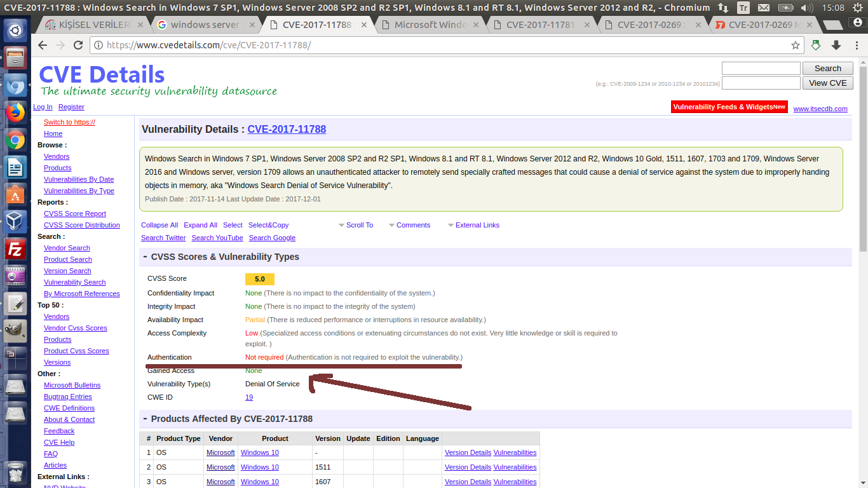
Task: Open Vulnerabilities By Date in the sidebar
Action: (79, 179)
